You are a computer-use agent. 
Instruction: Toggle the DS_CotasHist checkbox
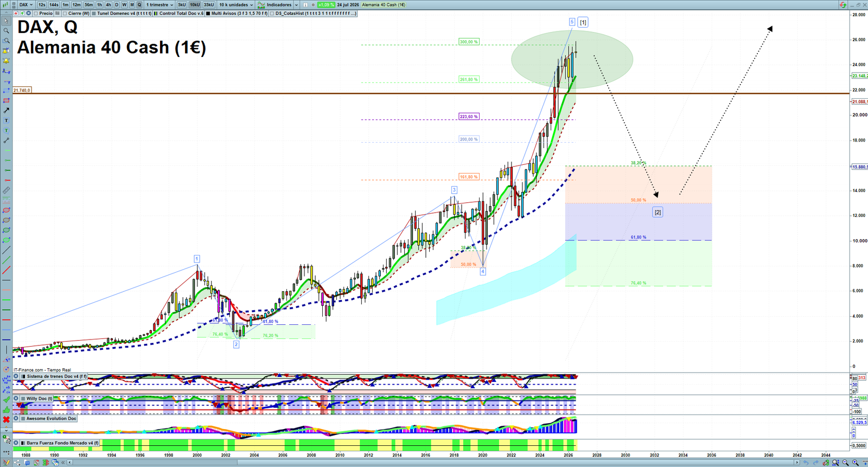tap(272, 13)
